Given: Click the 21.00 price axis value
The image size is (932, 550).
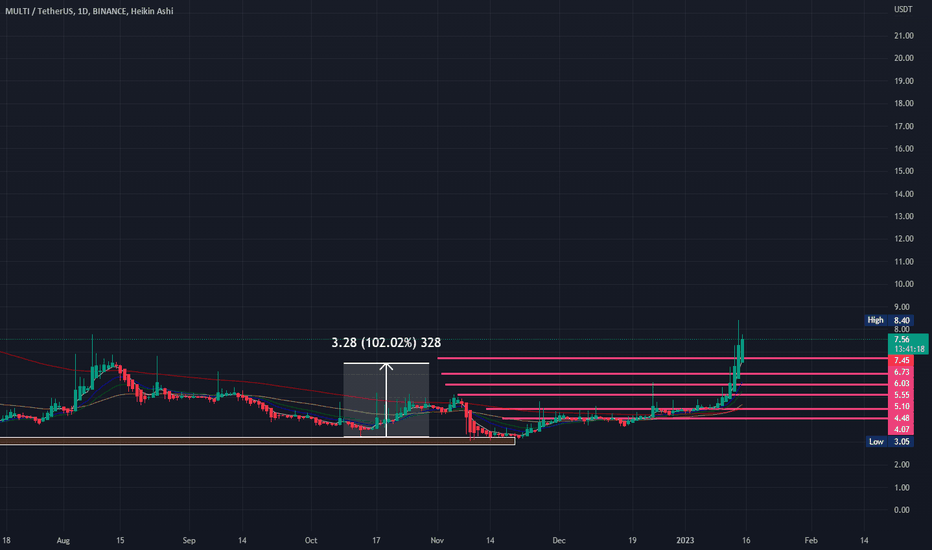Looking at the screenshot, I should (903, 36).
